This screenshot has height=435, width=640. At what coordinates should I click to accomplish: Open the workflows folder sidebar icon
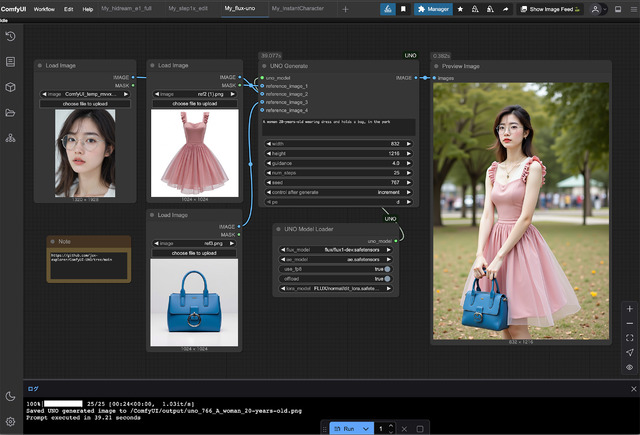11,113
